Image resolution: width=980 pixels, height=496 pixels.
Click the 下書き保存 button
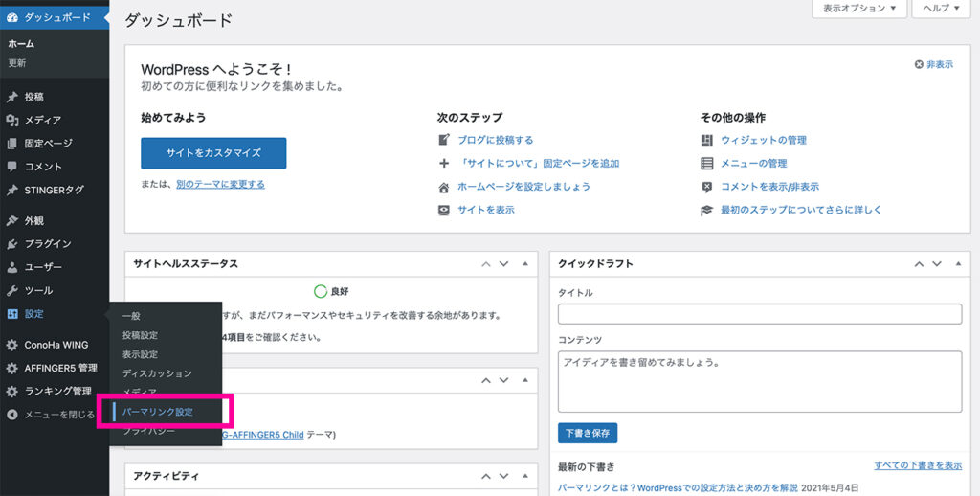(588, 433)
